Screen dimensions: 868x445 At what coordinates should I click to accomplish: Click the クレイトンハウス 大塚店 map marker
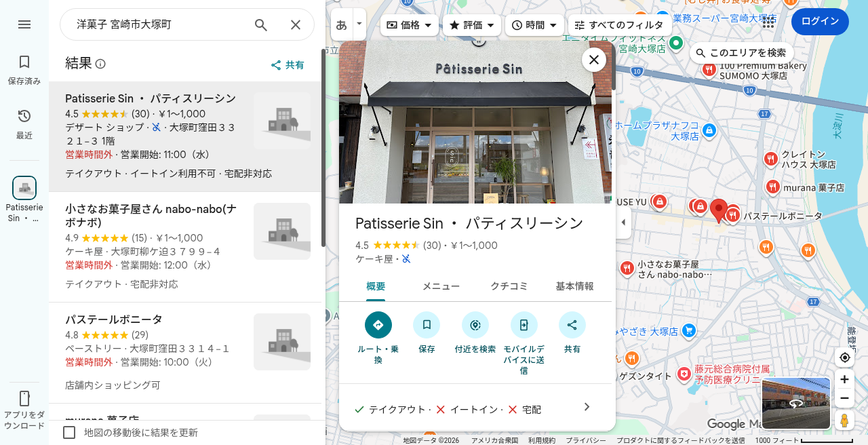(x=770, y=159)
